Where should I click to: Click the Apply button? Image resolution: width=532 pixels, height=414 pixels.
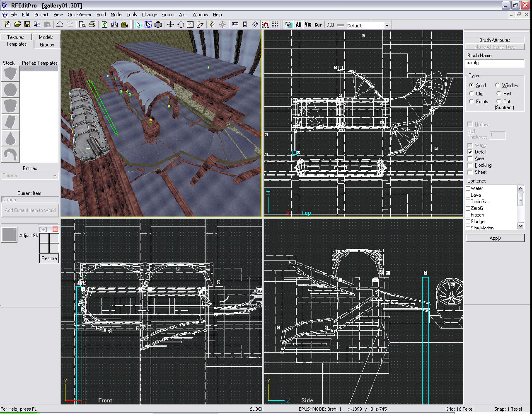pos(495,238)
